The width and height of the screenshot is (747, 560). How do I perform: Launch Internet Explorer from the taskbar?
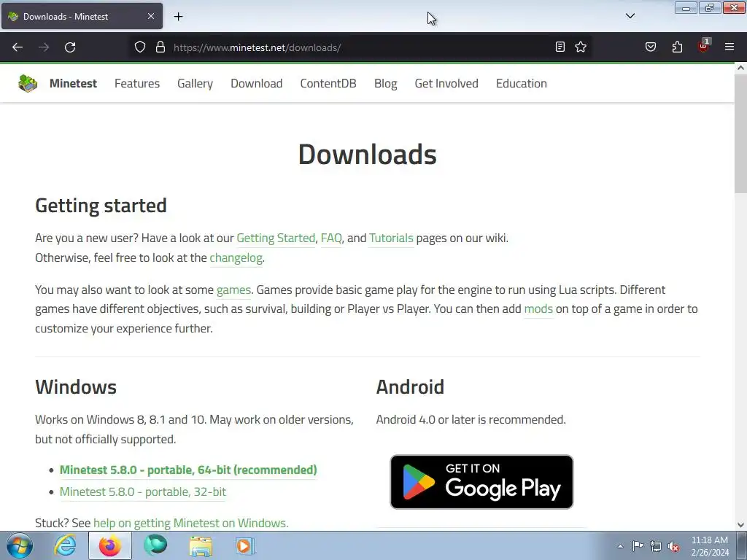click(65, 545)
